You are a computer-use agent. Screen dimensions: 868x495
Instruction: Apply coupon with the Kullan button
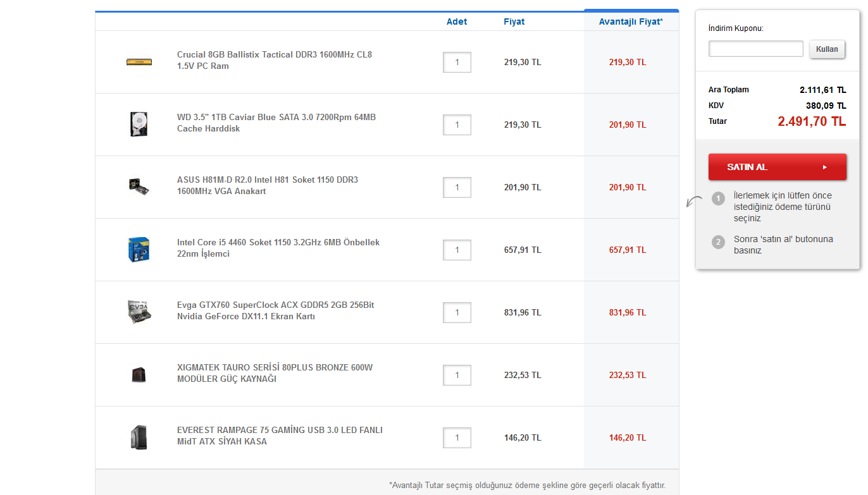pyautogui.click(x=827, y=49)
